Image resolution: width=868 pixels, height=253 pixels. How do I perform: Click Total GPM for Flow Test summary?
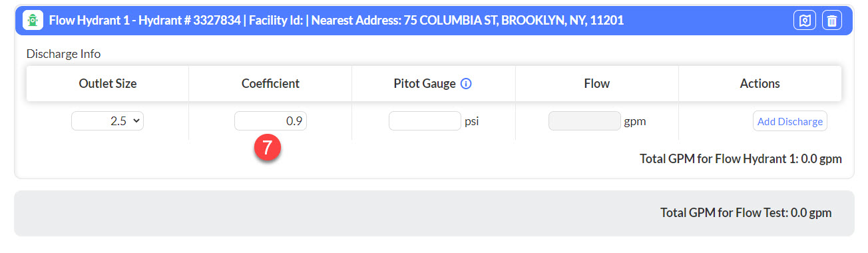746,213
